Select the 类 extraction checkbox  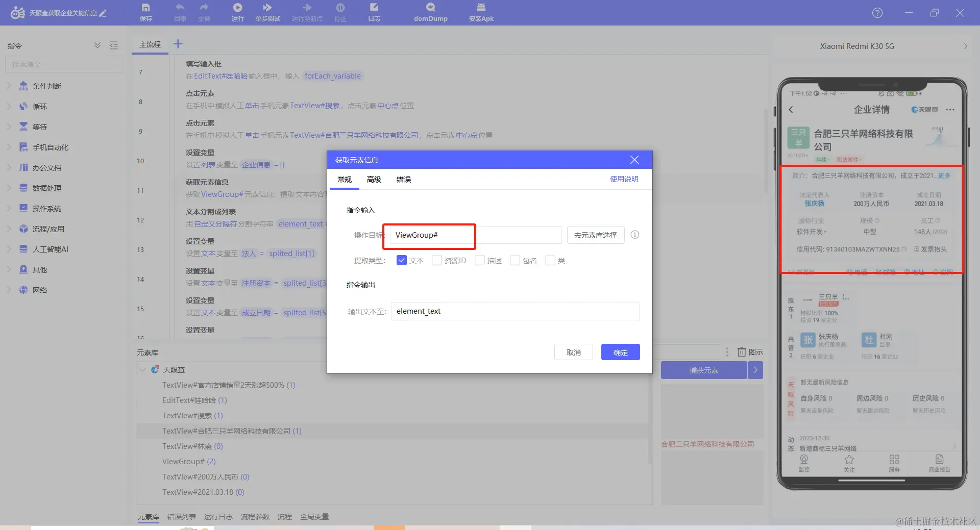coord(550,261)
